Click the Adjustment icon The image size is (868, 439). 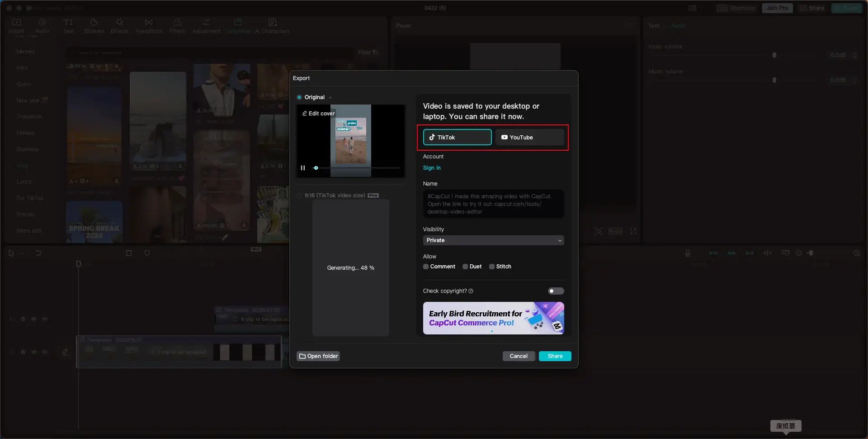tap(206, 25)
